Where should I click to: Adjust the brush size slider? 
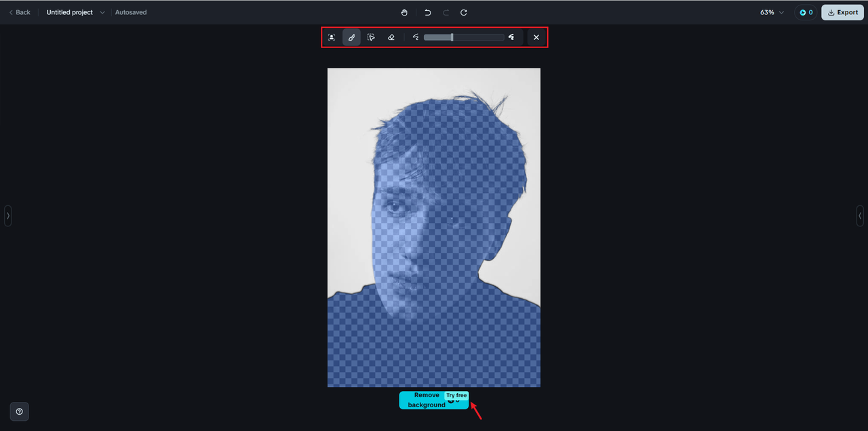pos(464,37)
